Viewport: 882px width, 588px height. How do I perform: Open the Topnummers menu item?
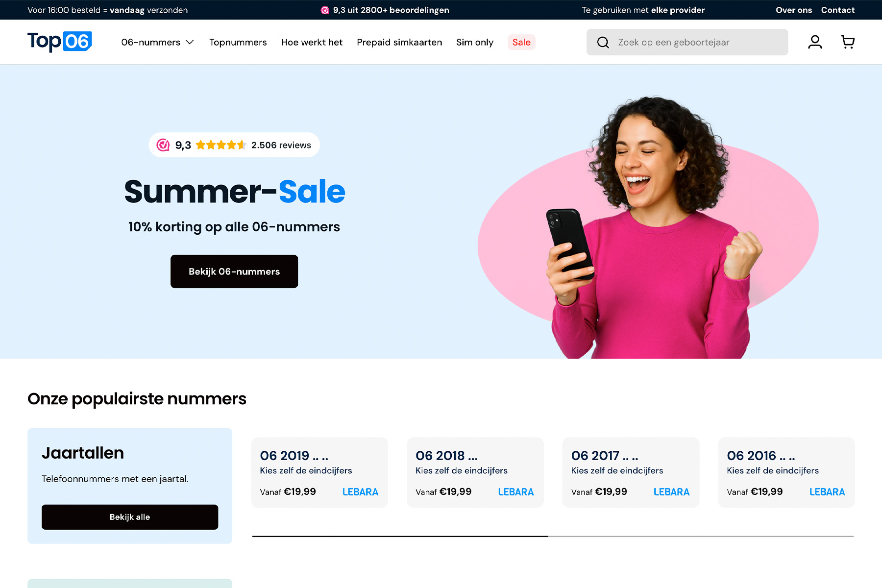(238, 43)
